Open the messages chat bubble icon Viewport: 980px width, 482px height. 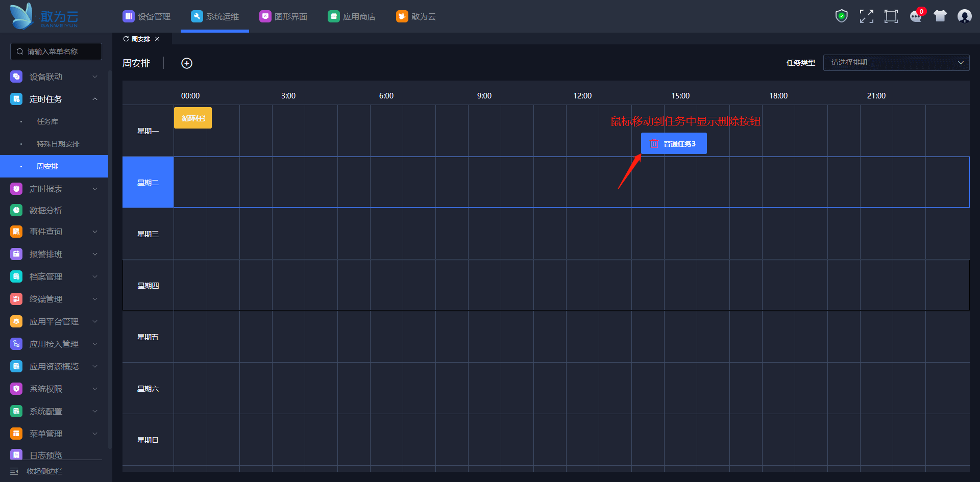tap(916, 16)
